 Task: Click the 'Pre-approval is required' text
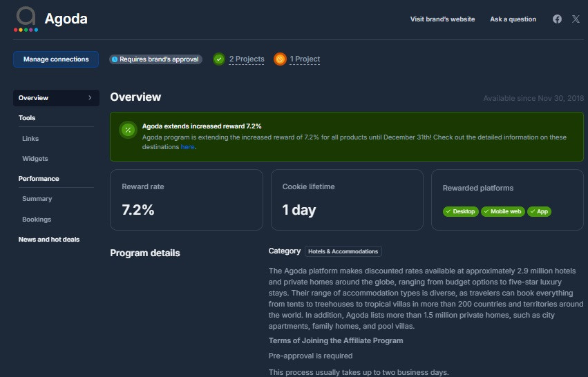tap(310, 356)
